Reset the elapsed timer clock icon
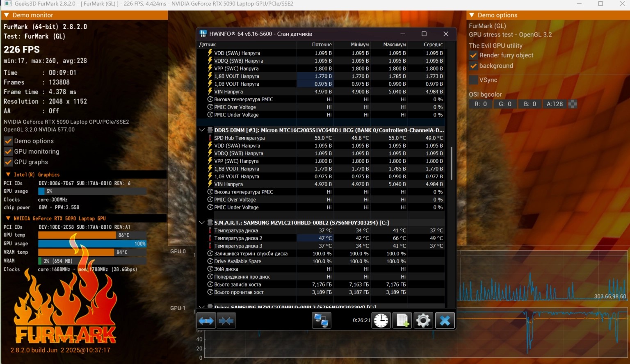 click(x=381, y=321)
